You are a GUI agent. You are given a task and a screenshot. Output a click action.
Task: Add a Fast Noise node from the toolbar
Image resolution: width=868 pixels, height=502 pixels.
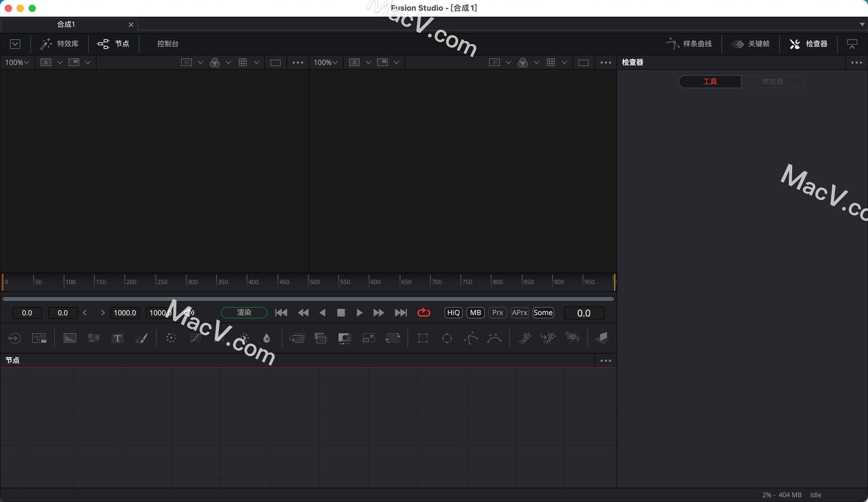[x=94, y=338]
